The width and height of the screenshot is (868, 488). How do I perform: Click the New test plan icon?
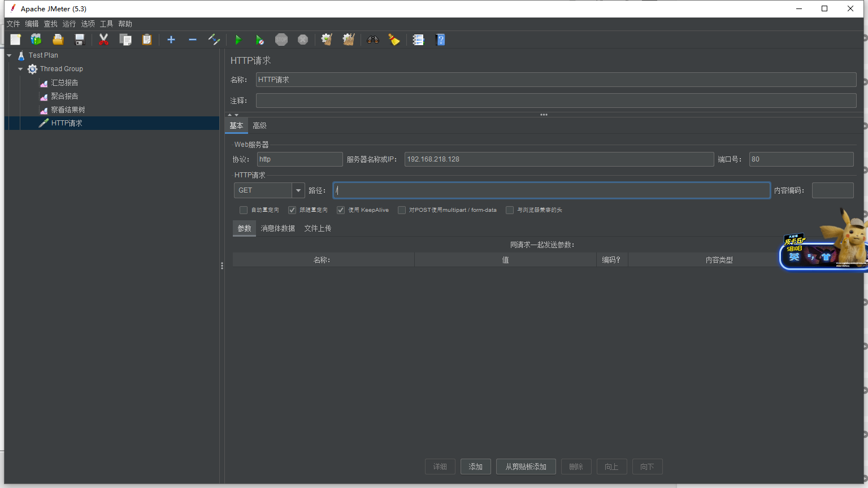[x=15, y=40]
